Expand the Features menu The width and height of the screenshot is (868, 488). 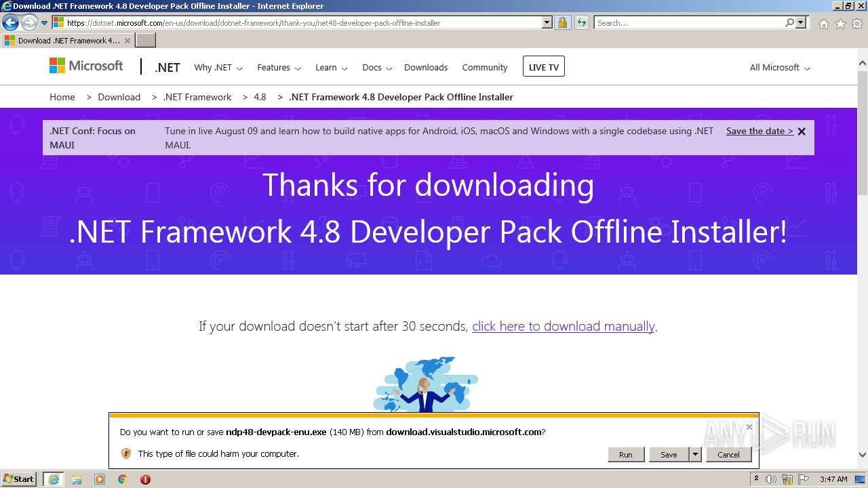coord(279,68)
